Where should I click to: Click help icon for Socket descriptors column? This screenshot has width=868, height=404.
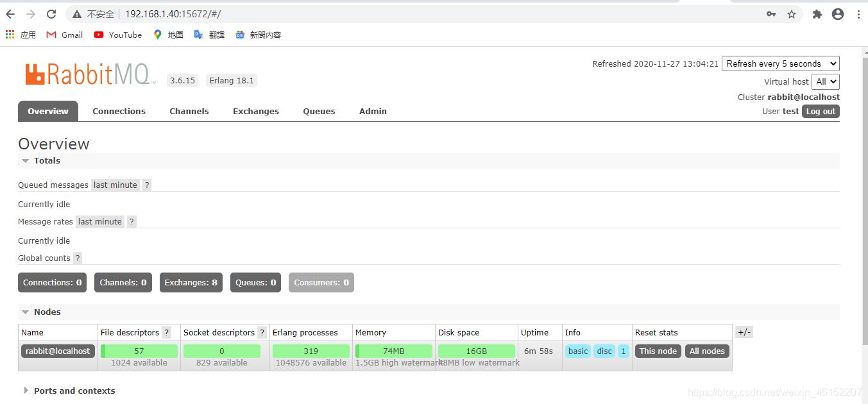262,332
